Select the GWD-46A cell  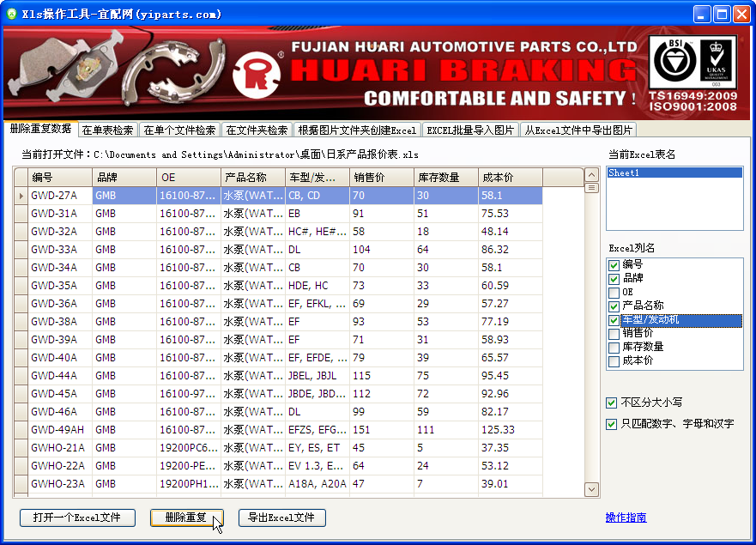(x=60, y=412)
